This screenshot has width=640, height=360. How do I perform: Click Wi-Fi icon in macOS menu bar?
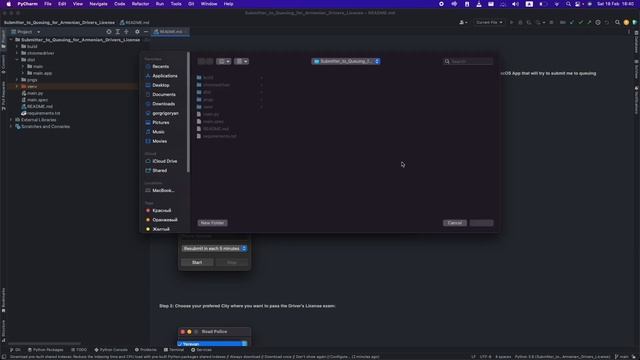coord(557,4)
